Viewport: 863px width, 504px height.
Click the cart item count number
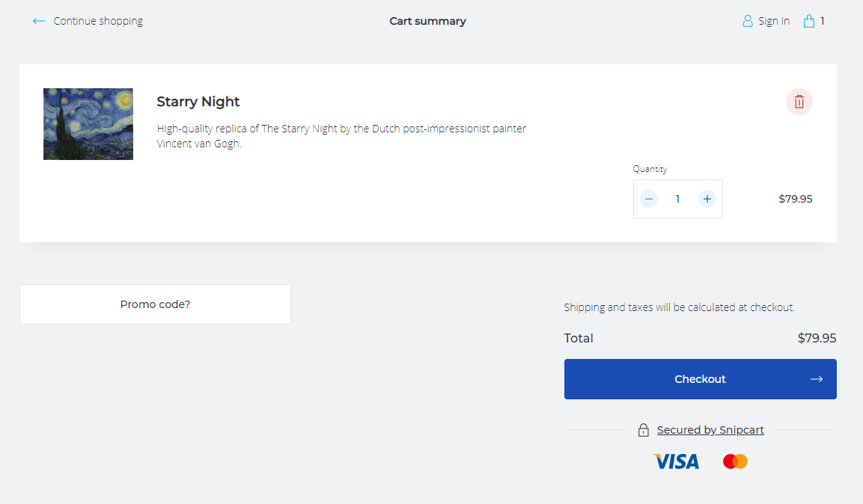tap(822, 21)
